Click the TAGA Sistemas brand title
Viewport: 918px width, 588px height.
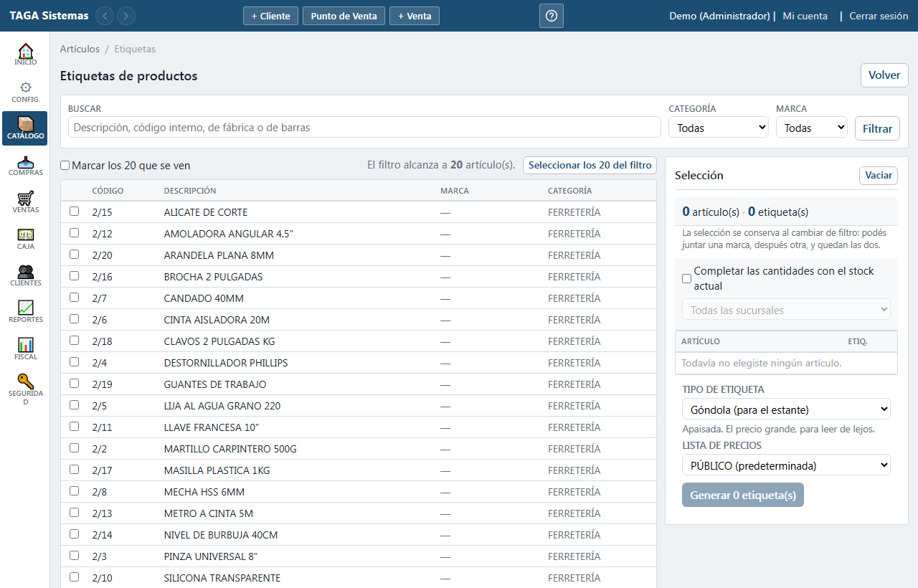49,16
